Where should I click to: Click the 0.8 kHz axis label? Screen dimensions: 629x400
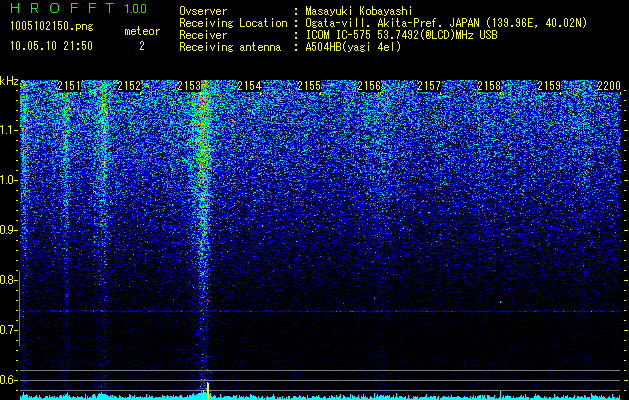[7, 280]
